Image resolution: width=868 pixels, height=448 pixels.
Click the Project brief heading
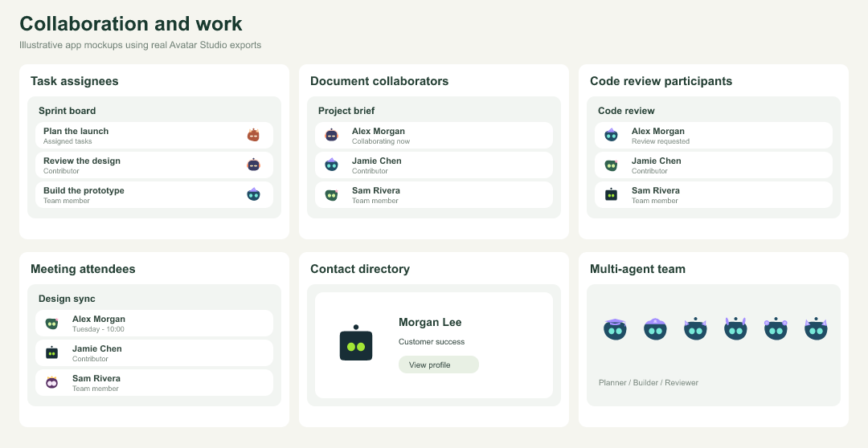[x=346, y=111]
